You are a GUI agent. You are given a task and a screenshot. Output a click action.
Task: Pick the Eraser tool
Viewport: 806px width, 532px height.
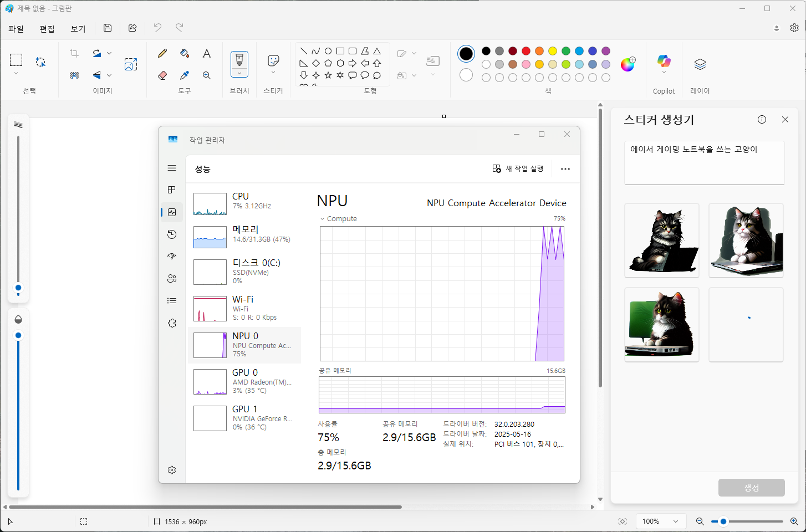162,75
